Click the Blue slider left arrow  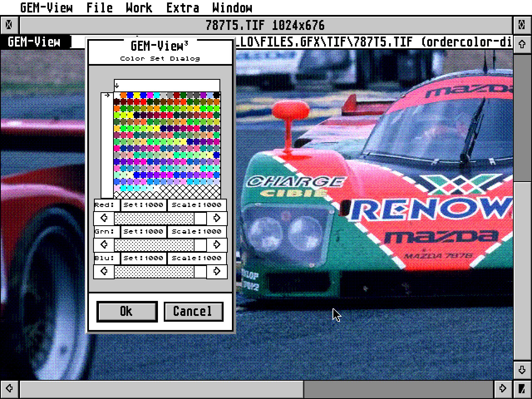(x=104, y=271)
